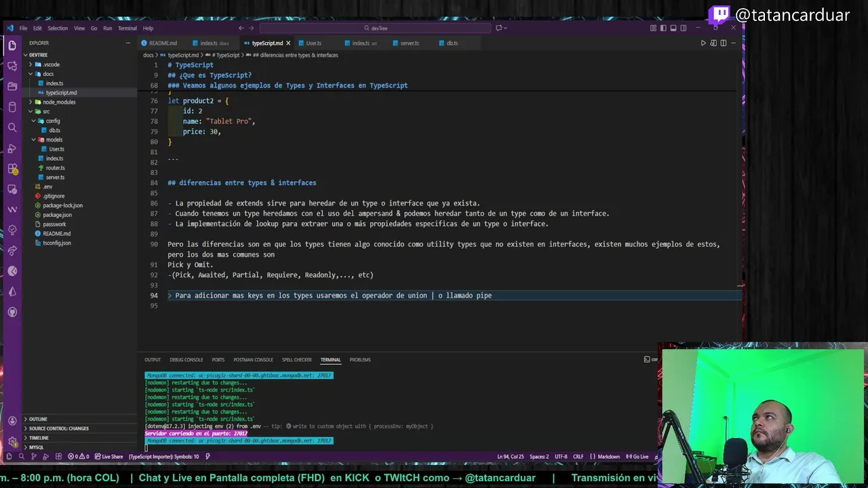Open tsconfig.json in the file explorer
The width and height of the screenshot is (868, 488).
(56, 243)
